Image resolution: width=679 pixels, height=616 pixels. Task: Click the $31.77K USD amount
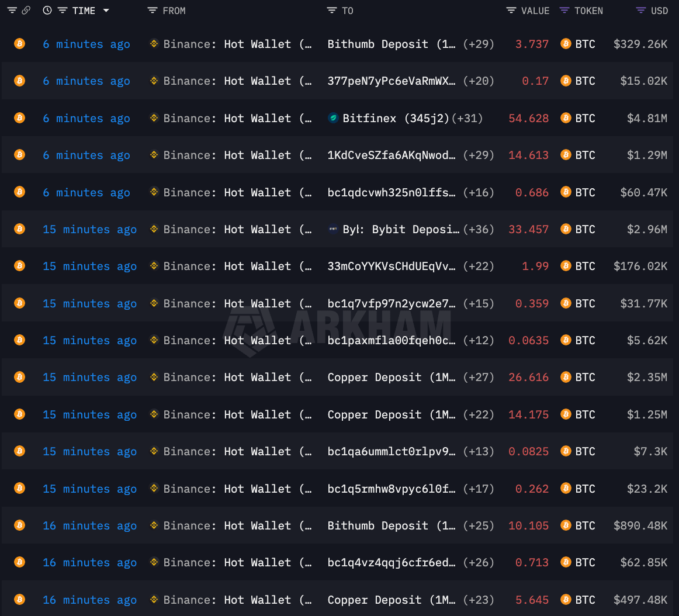(x=644, y=303)
